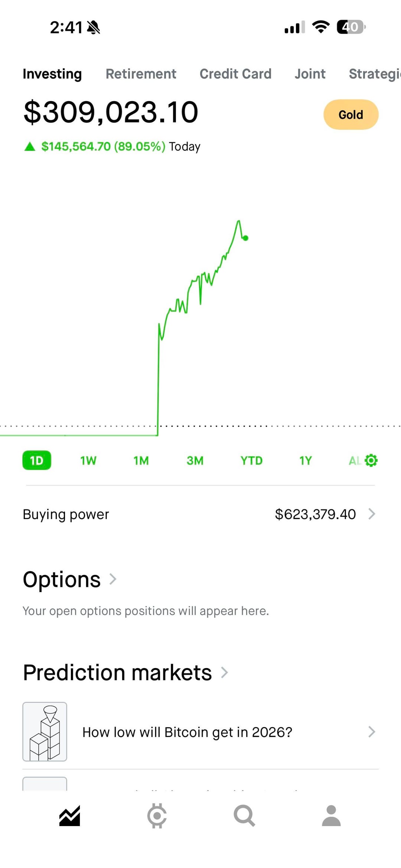The height and width of the screenshot is (868, 401).
Task: Switch to the Retirement tab
Action: pyautogui.click(x=141, y=74)
